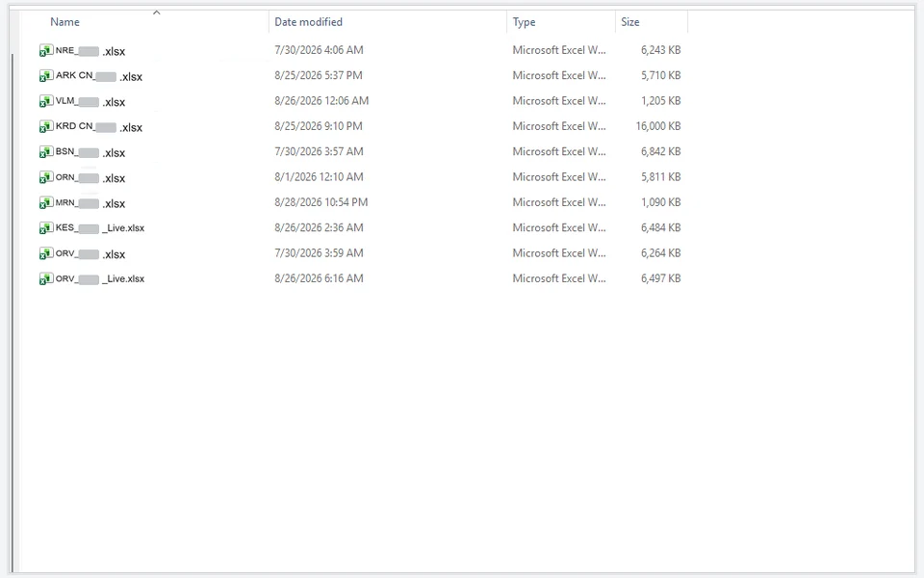Viewport: 924px width, 578px height.
Task: Sort files by the Type column header
Action: pos(524,22)
